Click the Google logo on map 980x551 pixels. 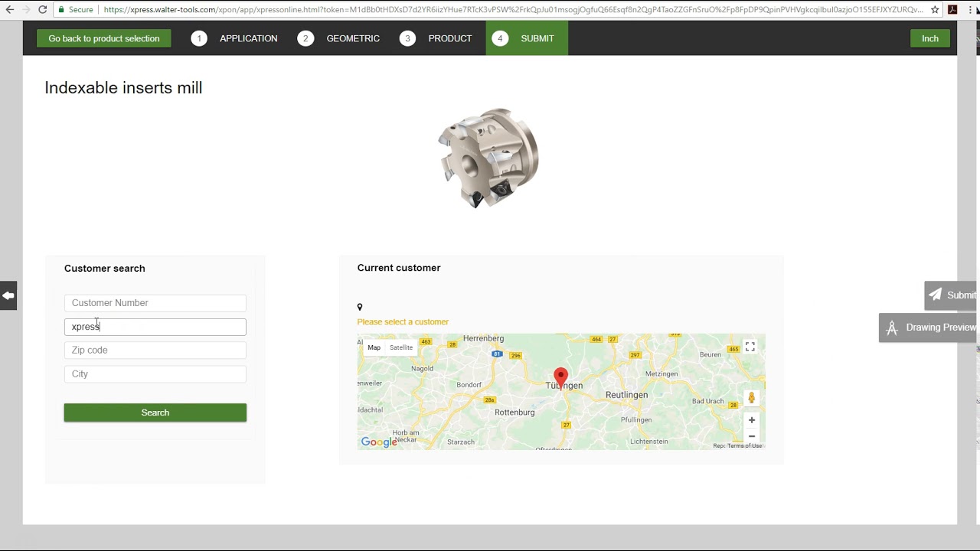click(379, 442)
